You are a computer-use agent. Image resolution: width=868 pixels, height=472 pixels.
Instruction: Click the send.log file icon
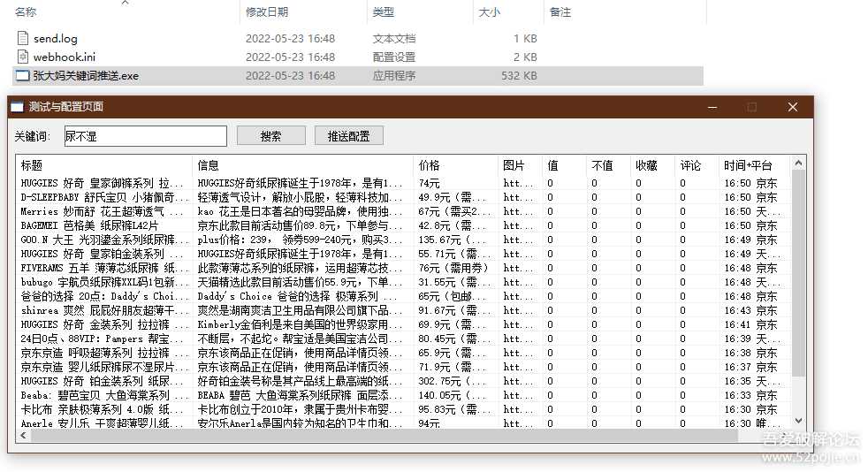(23, 38)
